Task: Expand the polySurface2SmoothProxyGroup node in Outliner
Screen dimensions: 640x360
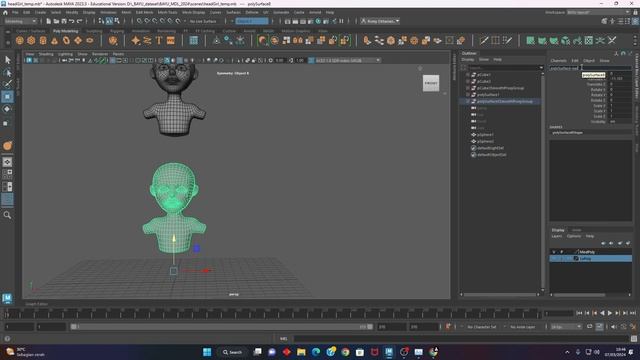Action: (468, 101)
